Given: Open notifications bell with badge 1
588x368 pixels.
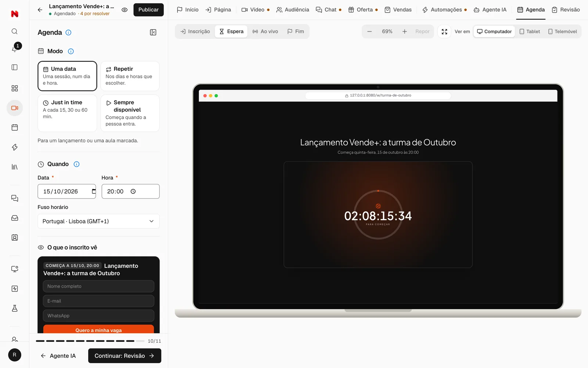Looking at the screenshot, I should click(15, 48).
